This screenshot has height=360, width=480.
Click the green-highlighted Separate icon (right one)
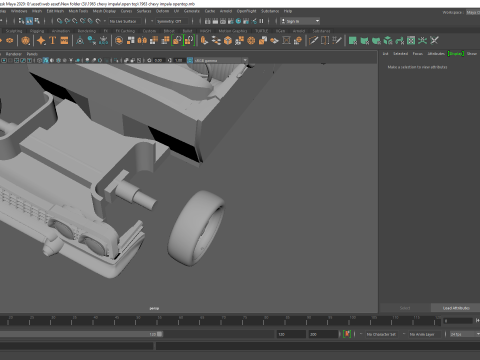point(189,41)
